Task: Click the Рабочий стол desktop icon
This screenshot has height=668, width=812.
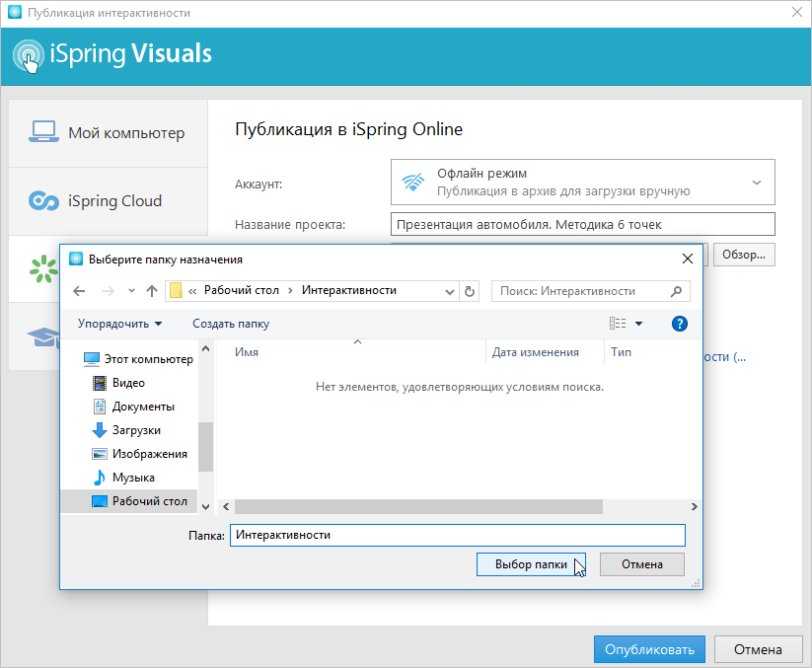Action: pos(100,501)
